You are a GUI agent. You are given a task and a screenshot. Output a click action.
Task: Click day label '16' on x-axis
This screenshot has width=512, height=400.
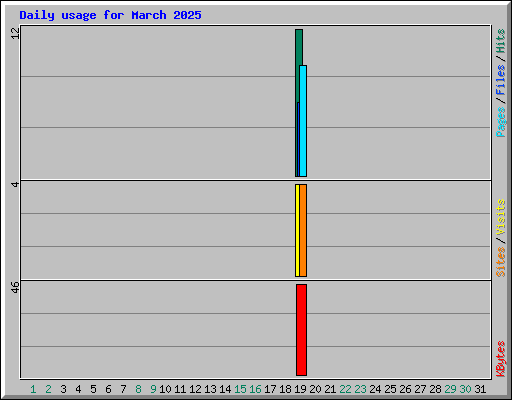[255, 389]
